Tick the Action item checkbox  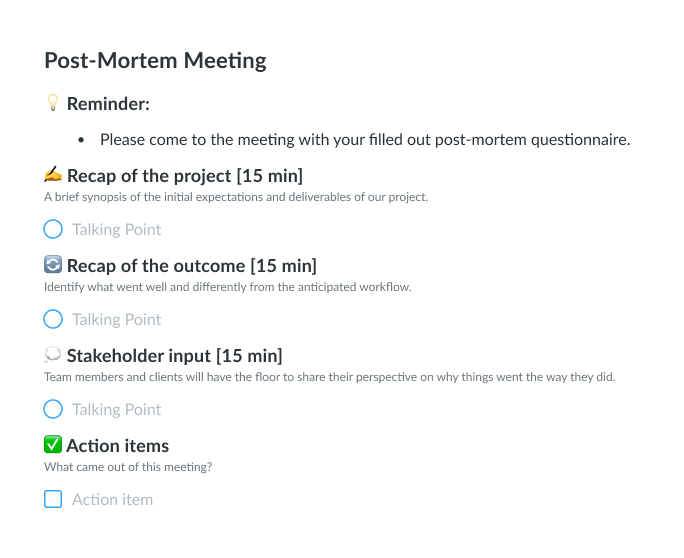[53, 499]
